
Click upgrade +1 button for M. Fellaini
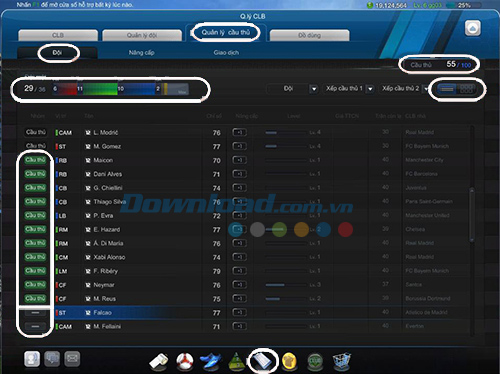pyautogui.click(x=239, y=326)
